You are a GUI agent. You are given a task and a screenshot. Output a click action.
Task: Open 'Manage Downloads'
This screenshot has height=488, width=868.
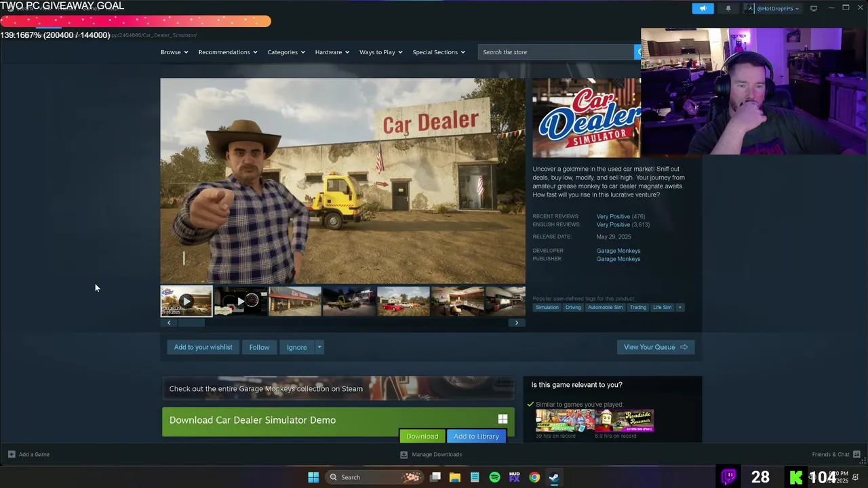pyautogui.click(x=431, y=454)
